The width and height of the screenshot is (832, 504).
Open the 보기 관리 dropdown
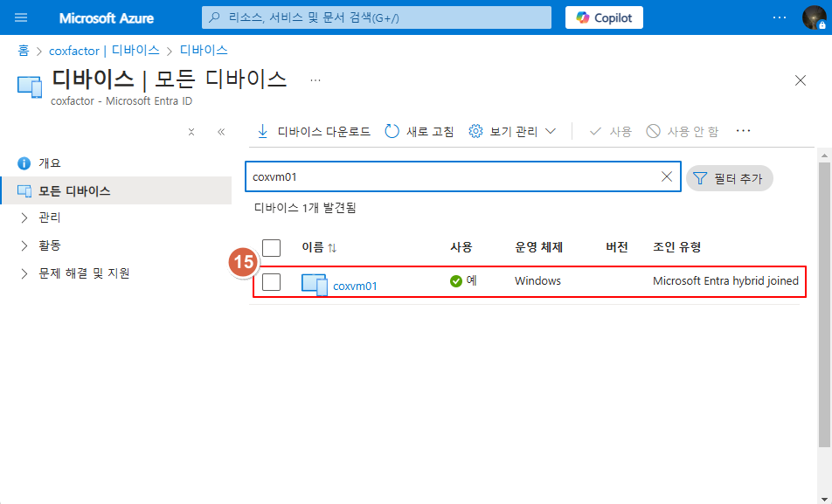point(512,131)
